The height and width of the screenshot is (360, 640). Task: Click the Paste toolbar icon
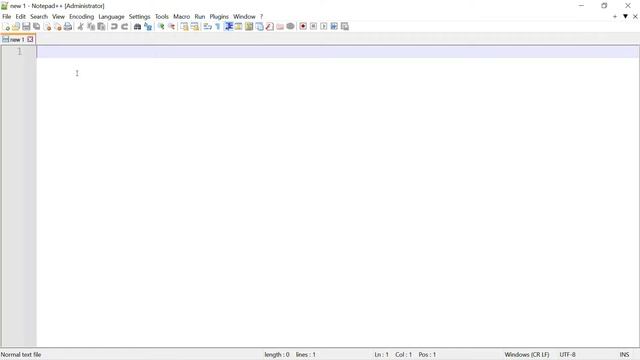tap(101, 27)
